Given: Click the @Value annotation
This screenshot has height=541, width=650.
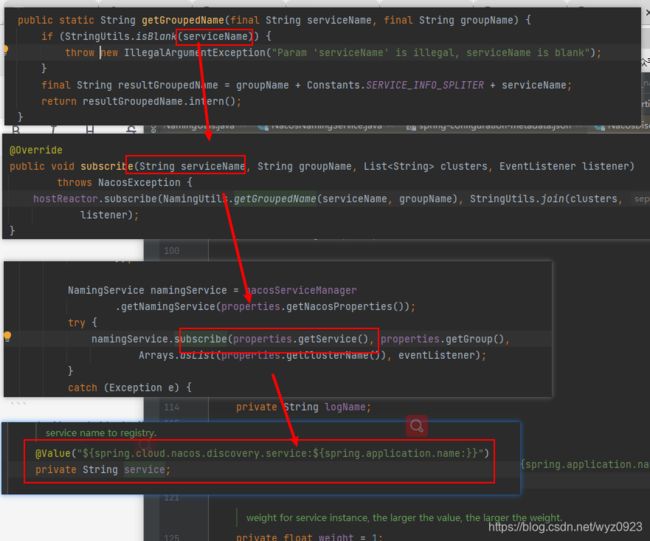Looking at the screenshot, I should pyautogui.click(x=53, y=454).
